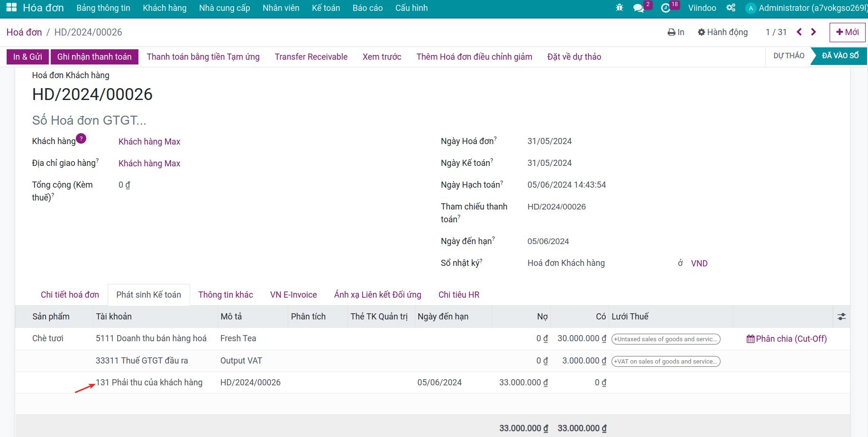Go to previous record arrow
Image resolution: width=868 pixels, height=437 pixels.
pos(799,32)
